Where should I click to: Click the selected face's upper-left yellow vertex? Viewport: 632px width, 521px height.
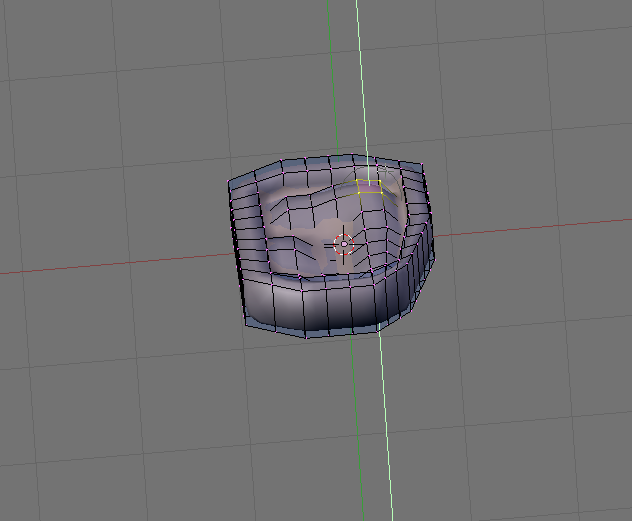357,180
